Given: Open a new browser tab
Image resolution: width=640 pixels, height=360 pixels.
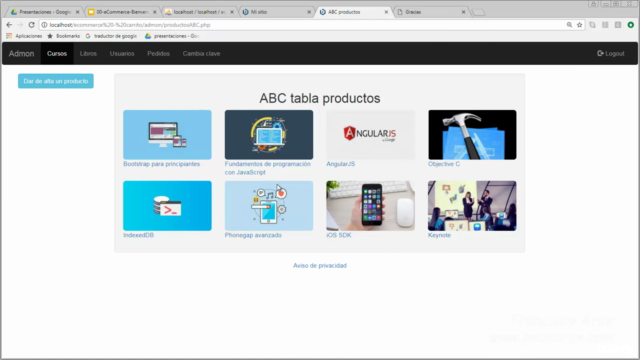Looking at the screenshot, I should (478, 12).
